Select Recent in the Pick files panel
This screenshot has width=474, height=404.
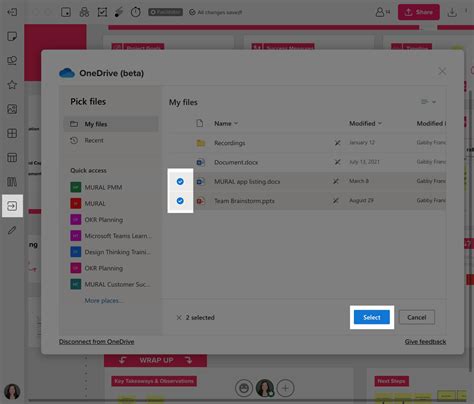point(111,140)
